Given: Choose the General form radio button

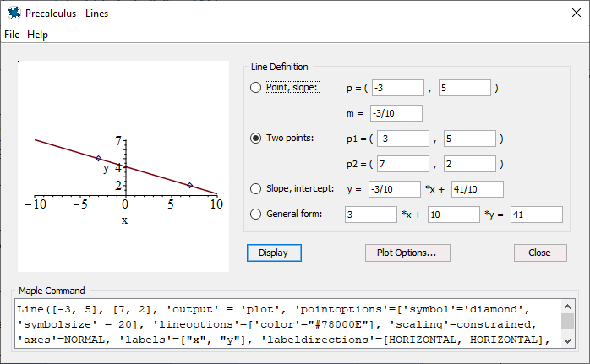Looking at the screenshot, I should [x=255, y=214].
